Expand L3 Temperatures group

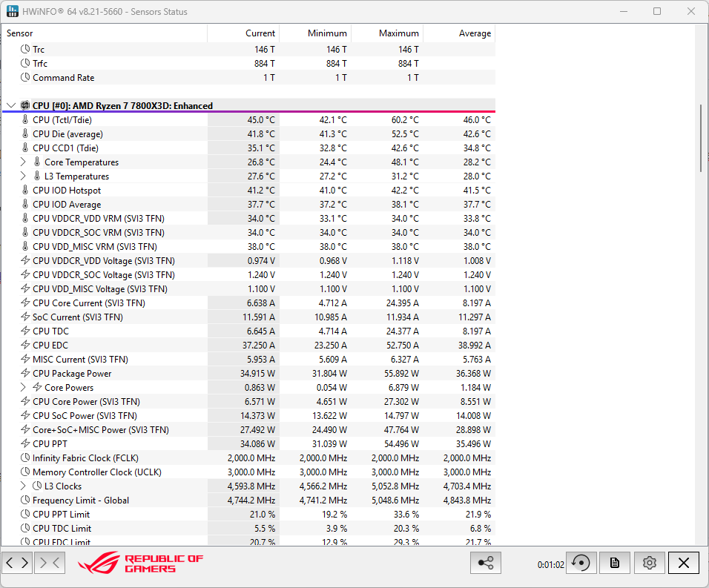tap(23, 176)
